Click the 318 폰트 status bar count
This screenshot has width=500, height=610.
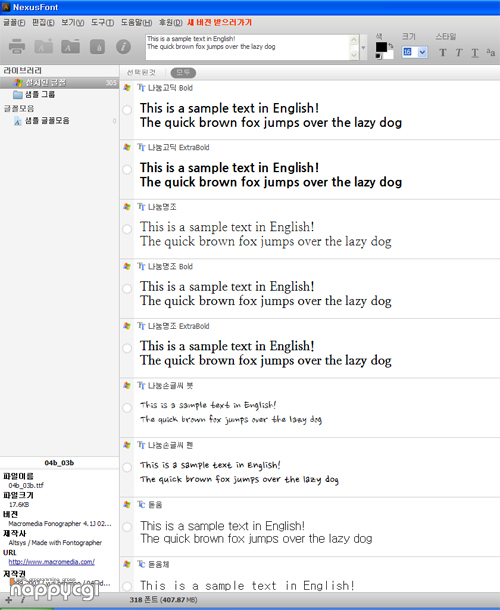pos(163,600)
